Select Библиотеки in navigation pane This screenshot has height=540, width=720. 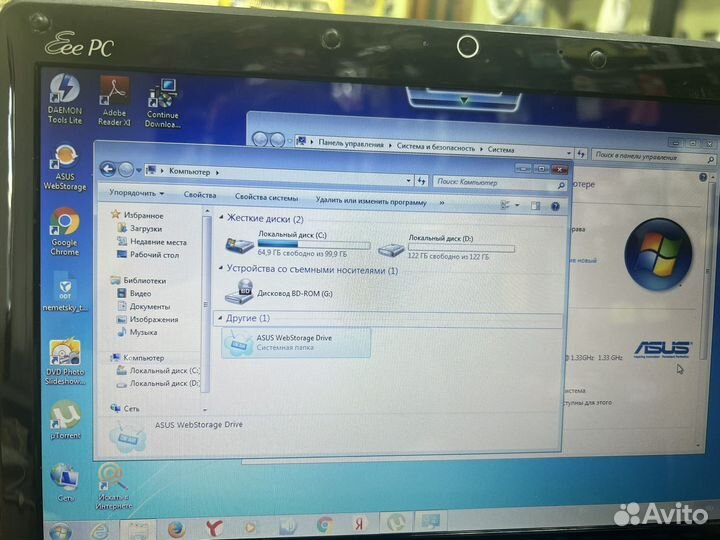[x=144, y=281]
